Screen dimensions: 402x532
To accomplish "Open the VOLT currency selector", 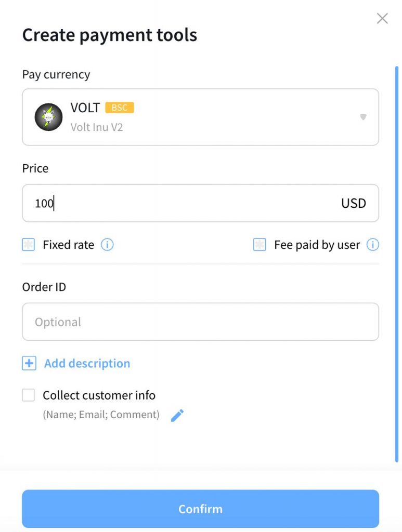I will [200, 117].
